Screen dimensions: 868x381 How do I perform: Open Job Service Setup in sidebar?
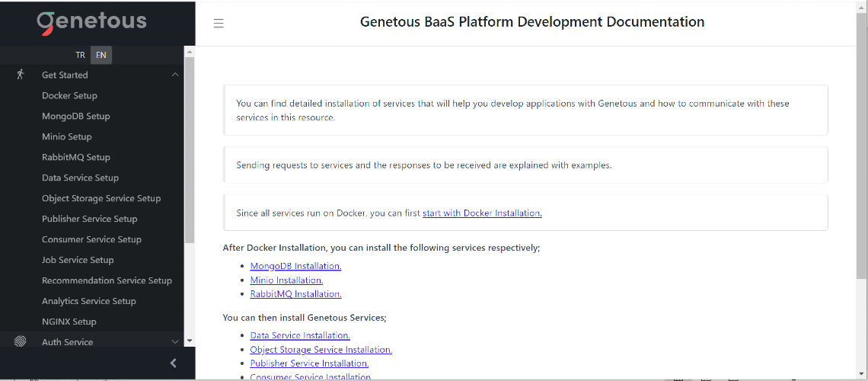(78, 259)
